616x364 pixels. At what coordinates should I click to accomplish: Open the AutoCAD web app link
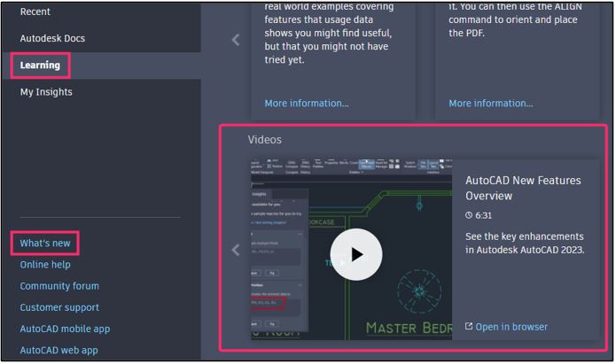point(58,350)
